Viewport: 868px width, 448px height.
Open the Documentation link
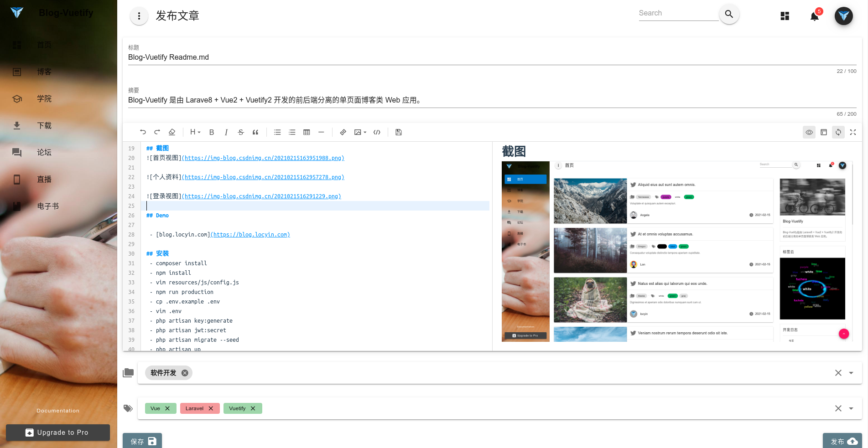[x=58, y=411]
